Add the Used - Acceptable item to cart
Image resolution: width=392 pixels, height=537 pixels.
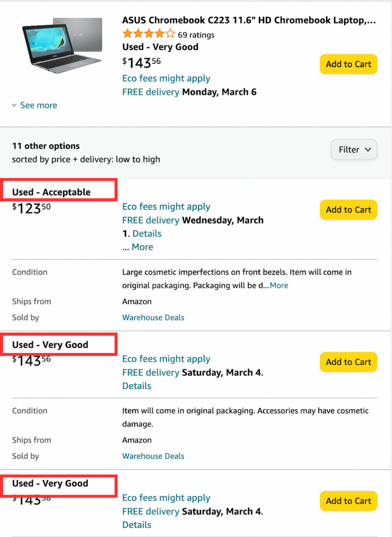point(348,210)
